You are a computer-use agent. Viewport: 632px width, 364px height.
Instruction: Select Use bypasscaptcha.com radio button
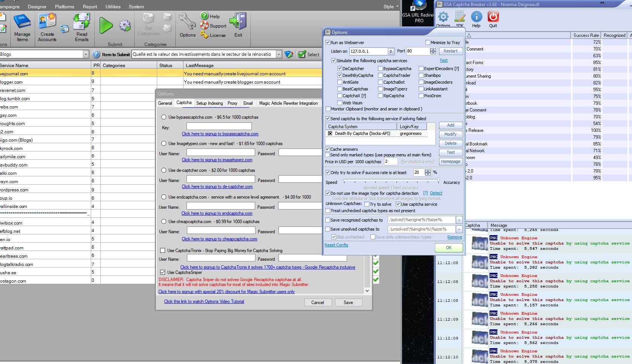point(164,117)
